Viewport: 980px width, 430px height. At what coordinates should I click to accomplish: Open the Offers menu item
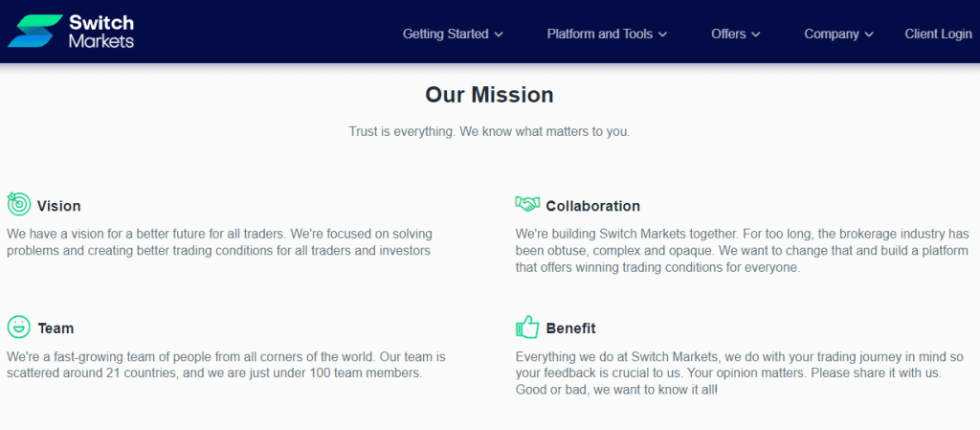[x=728, y=34]
